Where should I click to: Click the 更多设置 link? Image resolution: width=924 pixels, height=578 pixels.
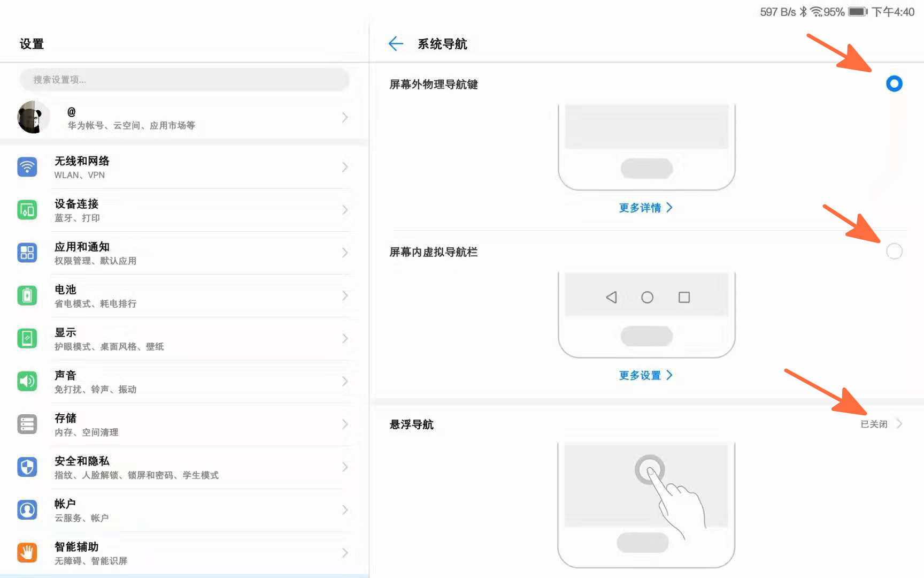click(x=645, y=375)
